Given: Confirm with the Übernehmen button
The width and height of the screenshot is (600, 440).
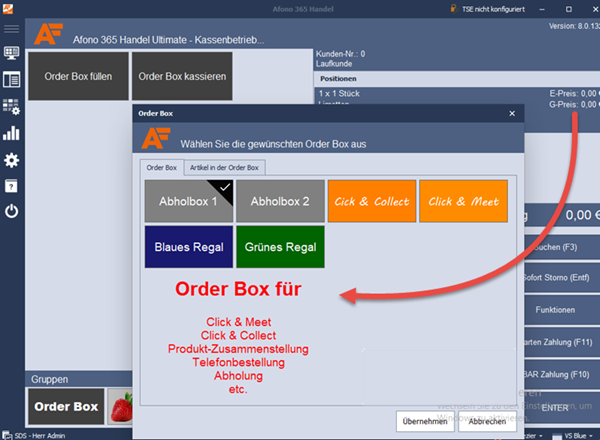Looking at the screenshot, I should pos(425,421).
